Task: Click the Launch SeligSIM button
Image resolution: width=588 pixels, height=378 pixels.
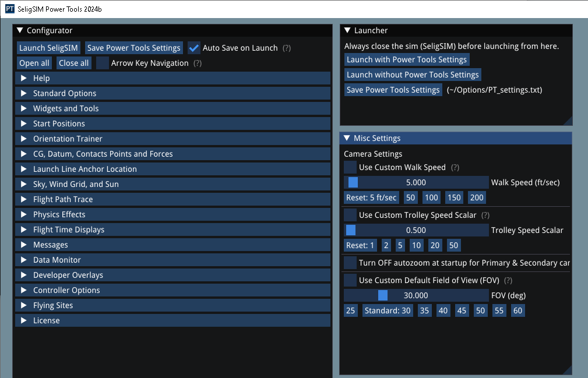Action: point(48,48)
